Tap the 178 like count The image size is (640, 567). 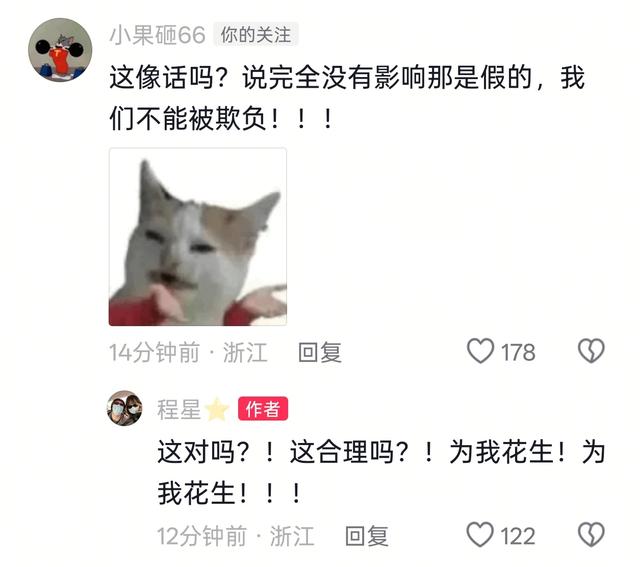pyautogui.click(x=518, y=352)
